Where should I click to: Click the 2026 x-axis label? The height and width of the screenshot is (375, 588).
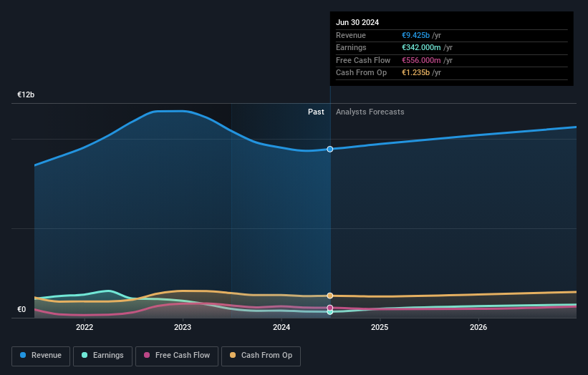pos(478,327)
